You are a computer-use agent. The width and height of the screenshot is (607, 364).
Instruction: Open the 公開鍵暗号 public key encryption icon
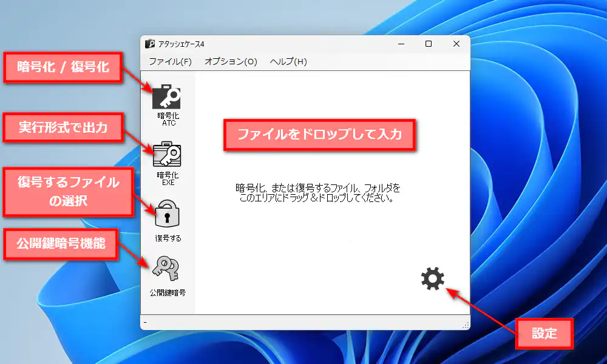pos(165,268)
